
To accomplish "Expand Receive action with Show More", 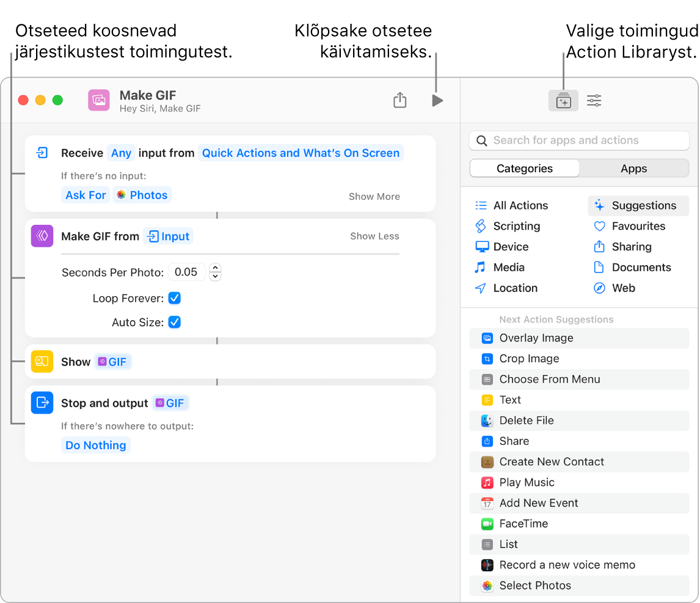I will click(x=374, y=197).
